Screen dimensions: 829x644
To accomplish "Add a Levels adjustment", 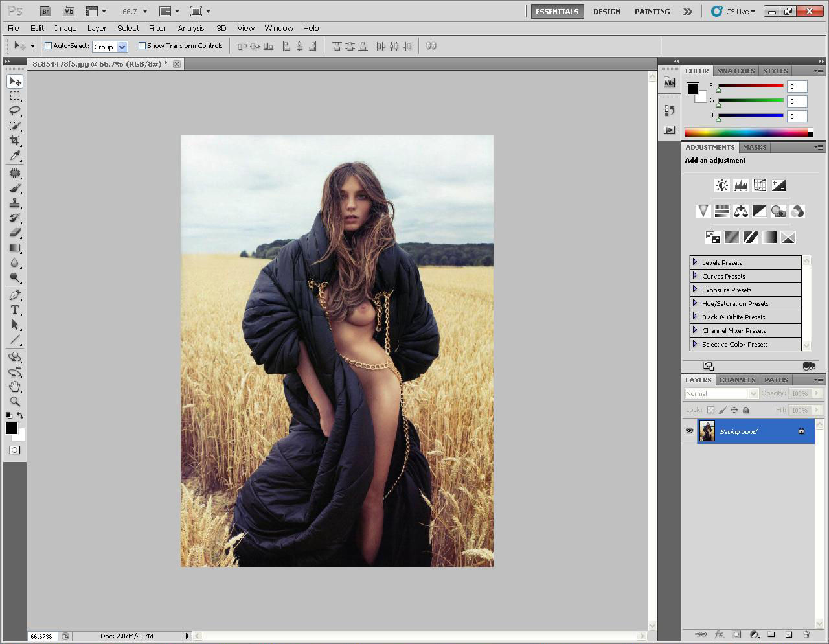I will 740,185.
